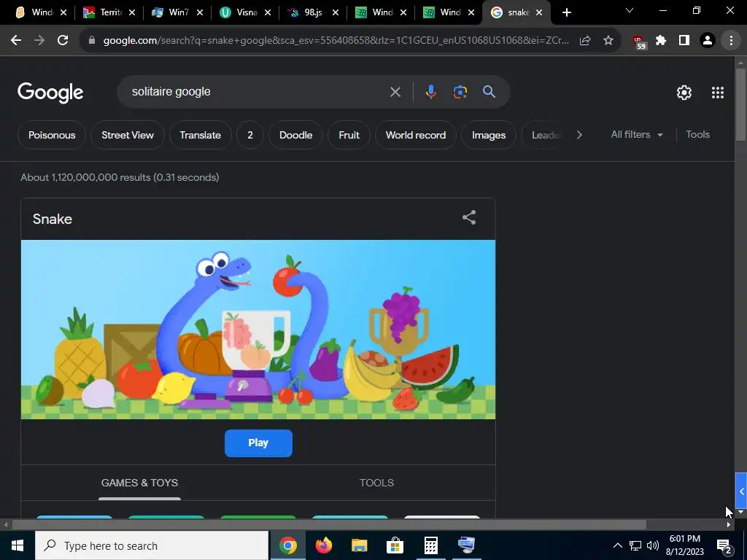Screen dimensions: 747x560
Task: Open the Chrome profile avatar
Action: [708, 41]
